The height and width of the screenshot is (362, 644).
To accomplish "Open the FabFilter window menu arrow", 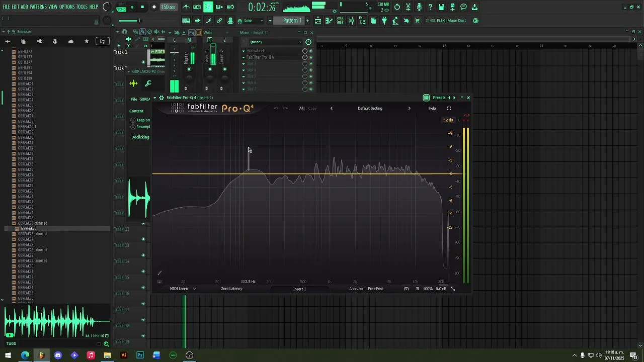I will 154,98.
